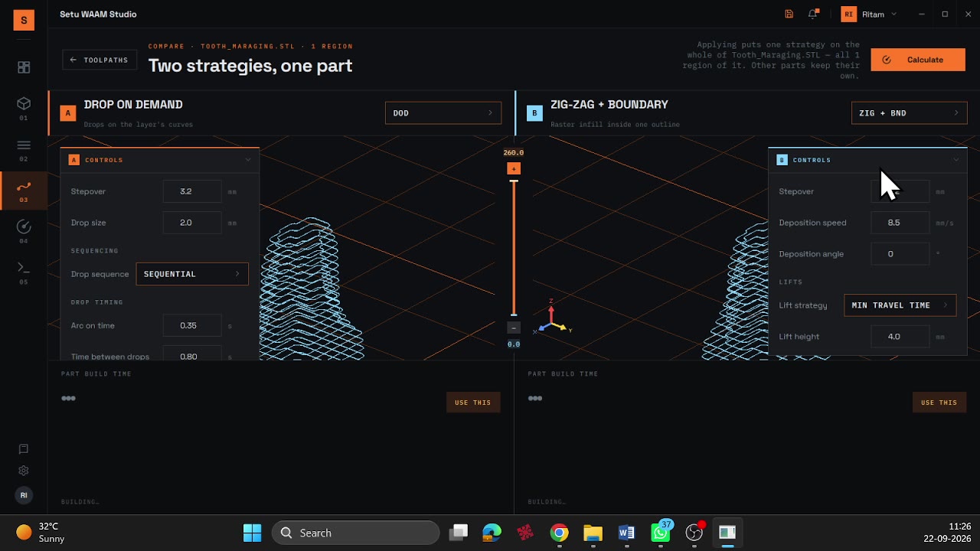Click the Time between drops 0.80 field
This screenshot has width=980, height=551.
coord(192,354)
